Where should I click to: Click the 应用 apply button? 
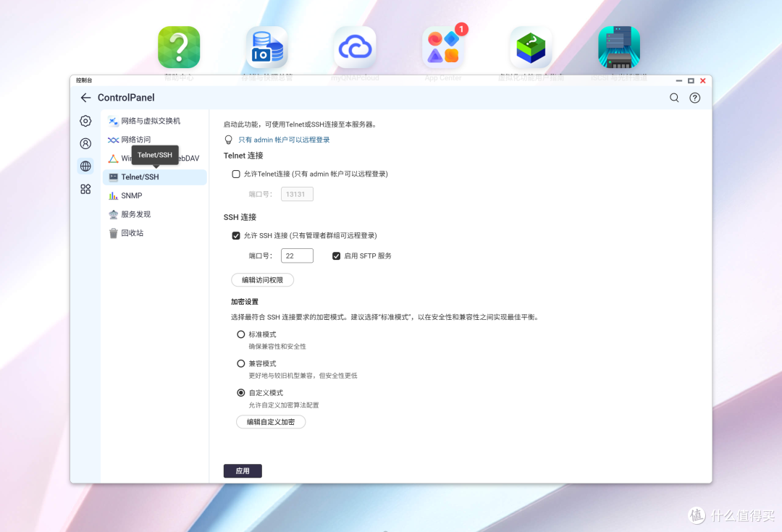(x=243, y=470)
